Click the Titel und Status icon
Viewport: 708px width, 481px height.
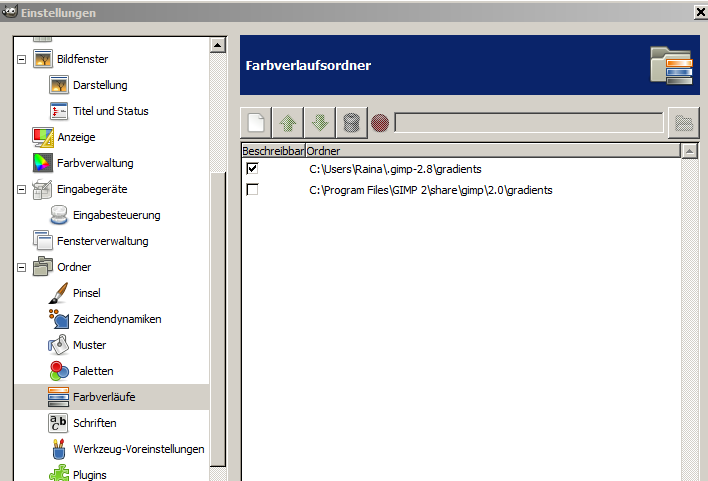(59, 111)
